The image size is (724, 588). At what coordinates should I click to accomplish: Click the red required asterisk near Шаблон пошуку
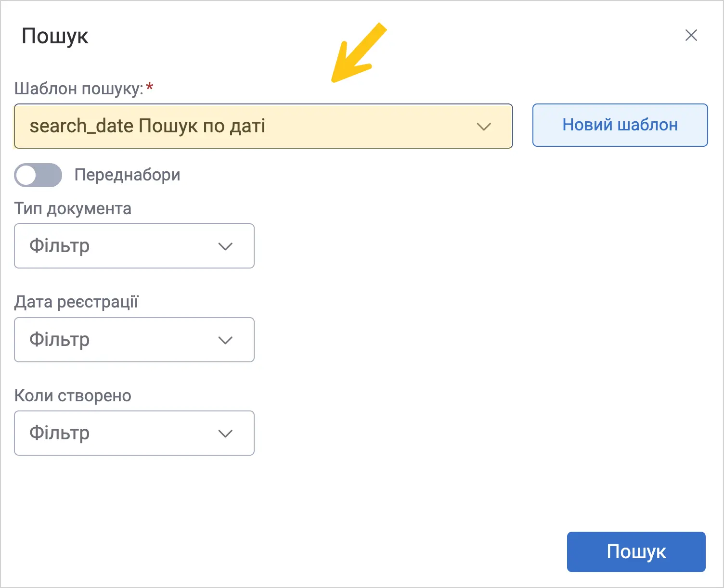pyautogui.click(x=150, y=87)
